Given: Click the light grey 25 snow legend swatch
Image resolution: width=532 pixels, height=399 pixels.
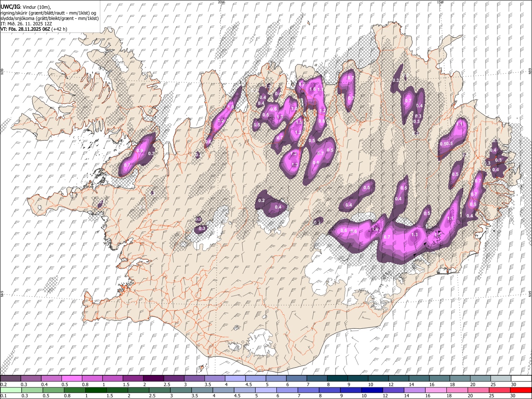Looking at the screenshot, I should [x=500, y=379].
